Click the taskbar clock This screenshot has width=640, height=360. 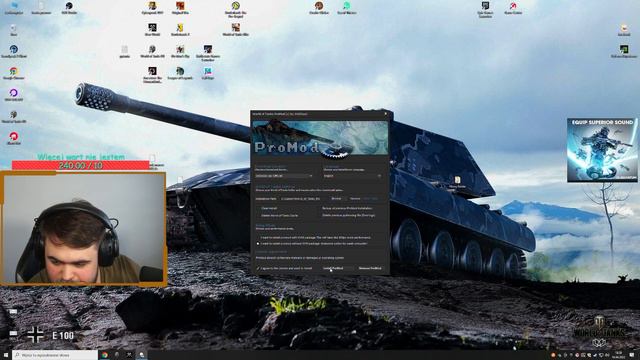point(619,355)
